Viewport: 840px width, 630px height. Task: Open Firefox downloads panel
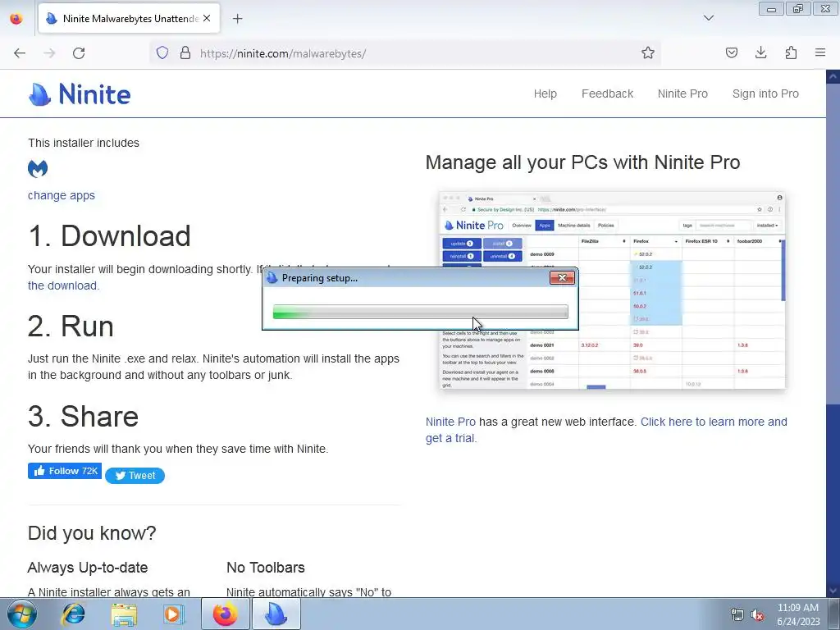click(x=760, y=52)
